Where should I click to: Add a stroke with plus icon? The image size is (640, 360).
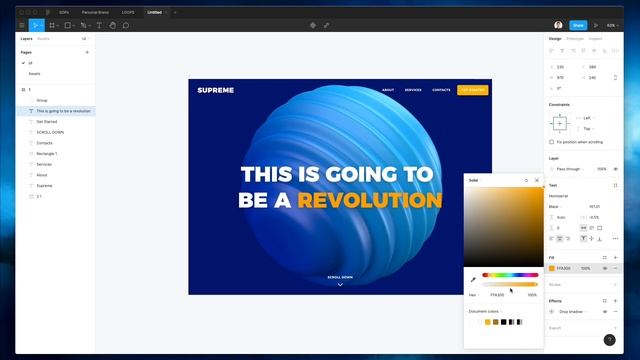(x=616, y=284)
